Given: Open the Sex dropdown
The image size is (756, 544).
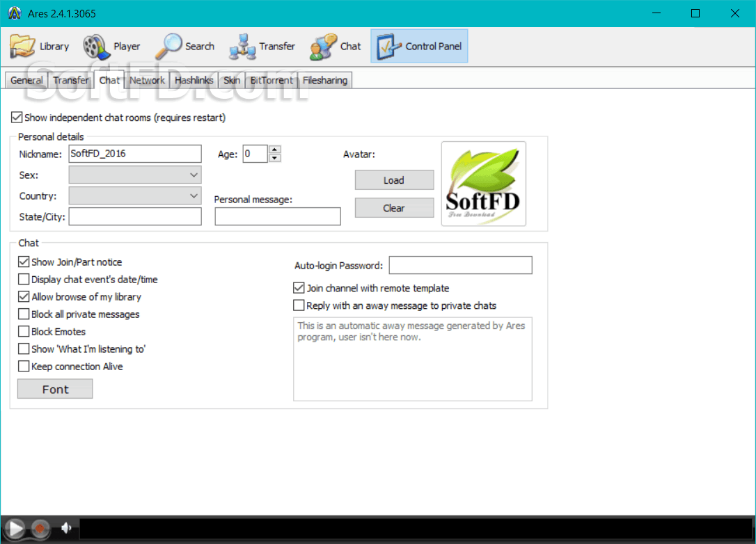Looking at the screenshot, I should click(135, 175).
